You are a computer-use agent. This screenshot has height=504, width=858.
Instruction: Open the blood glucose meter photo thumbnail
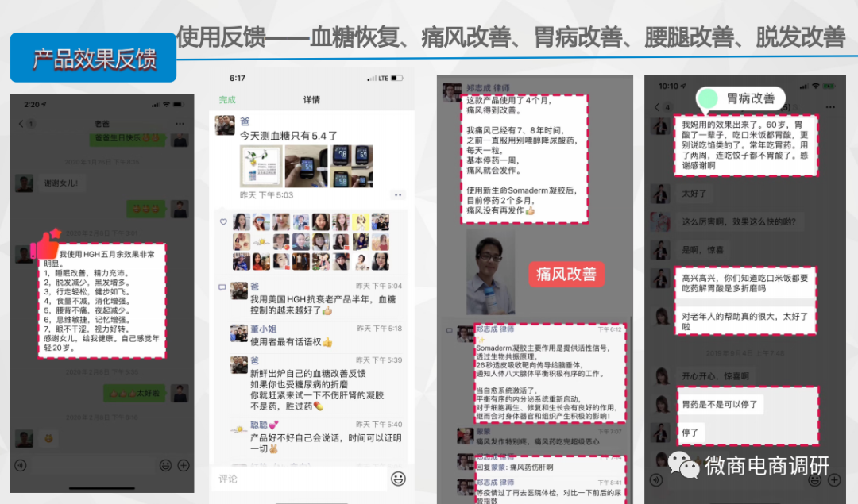[x=306, y=166]
